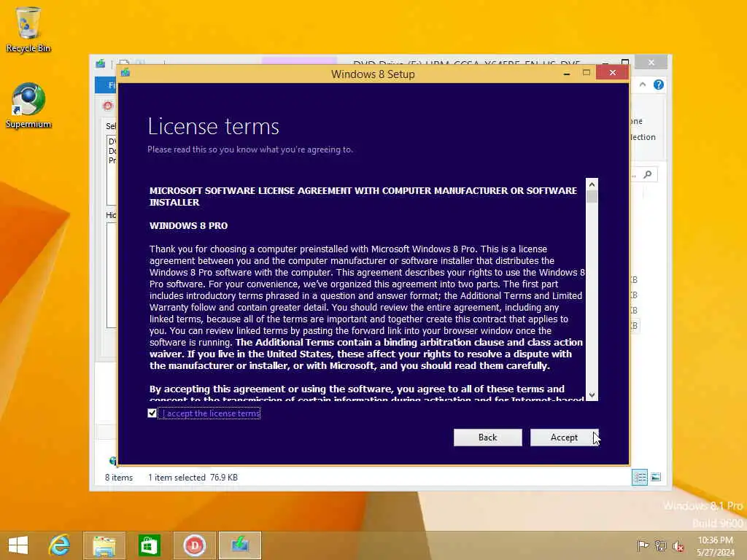Open File Explorer from the taskbar
Image resolution: width=747 pixels, height=560 pixels.
click(x=104, y=545)
